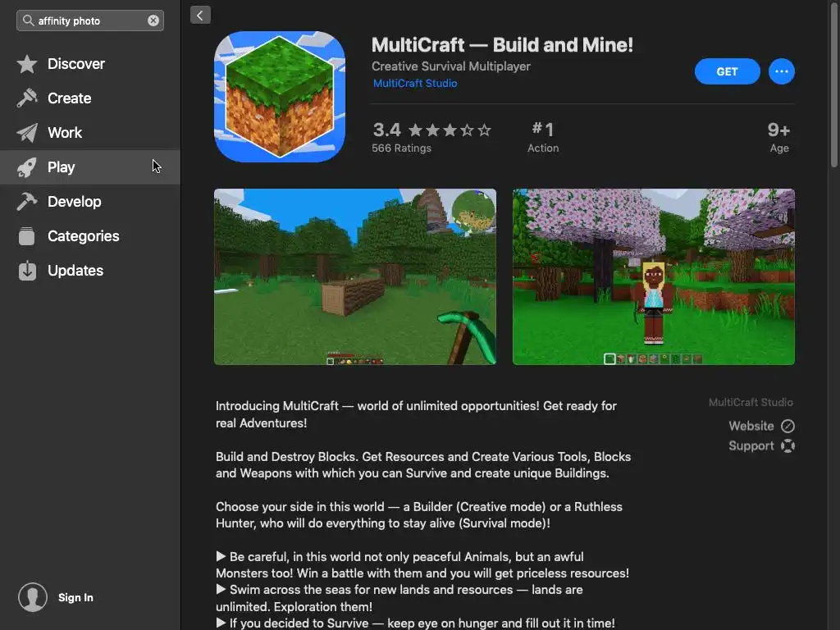This screenshot has height=630, width=840.
Task: Click the Discover star icon
Action: 27,64
